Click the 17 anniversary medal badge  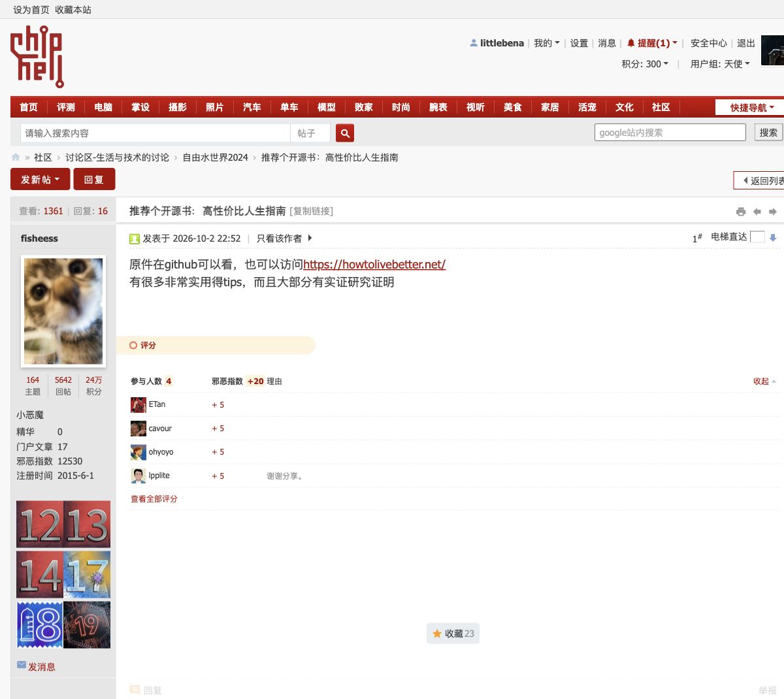[x=87, y=575]
